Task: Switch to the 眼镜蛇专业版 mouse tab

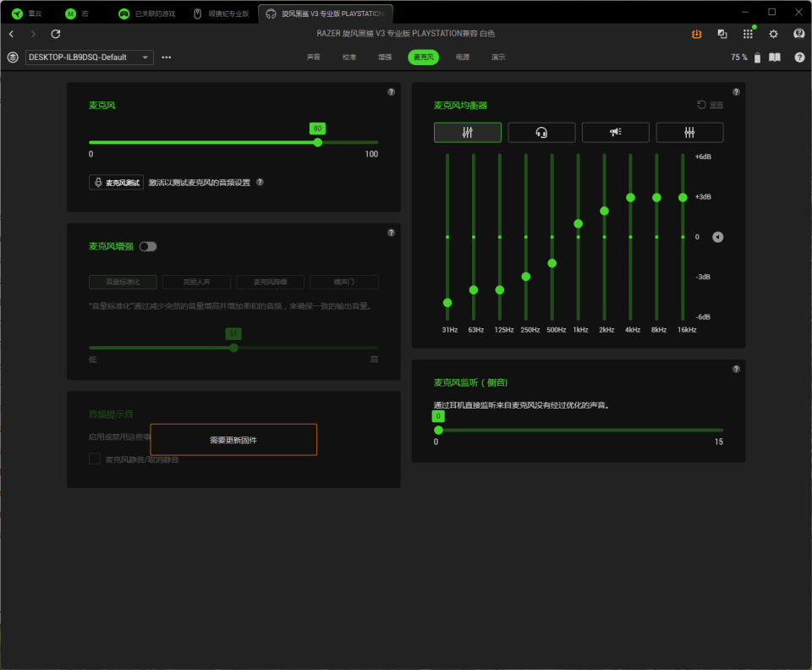Action: click(221, 14)
